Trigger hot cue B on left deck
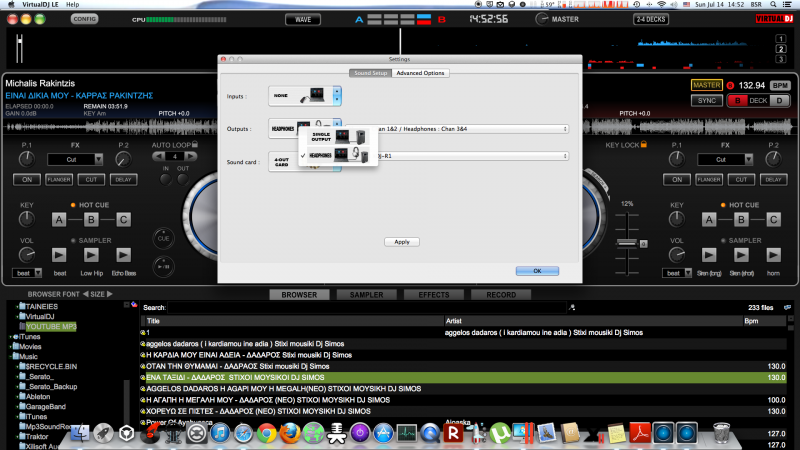Viewport: 800px width, 450px height. [91, 220]
